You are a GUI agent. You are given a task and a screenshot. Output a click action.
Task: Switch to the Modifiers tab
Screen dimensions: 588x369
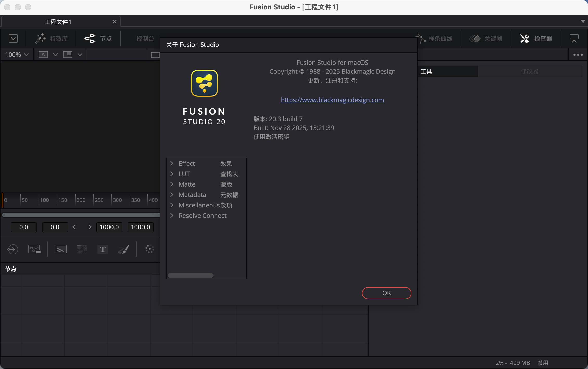coord(529,71)
